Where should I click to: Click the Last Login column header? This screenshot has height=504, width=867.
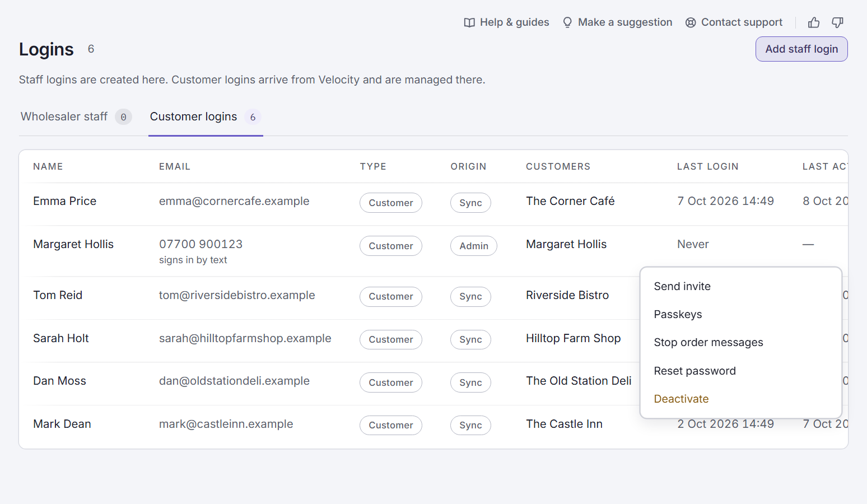707,166
